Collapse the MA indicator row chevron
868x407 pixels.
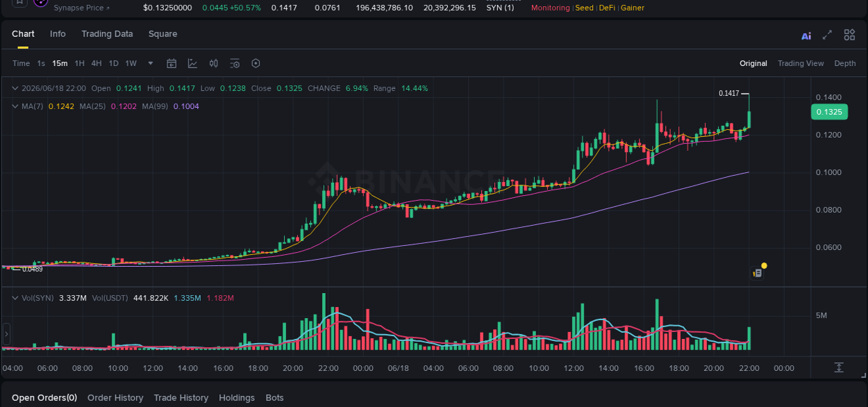pyautogui.click(x=15, y=106)
